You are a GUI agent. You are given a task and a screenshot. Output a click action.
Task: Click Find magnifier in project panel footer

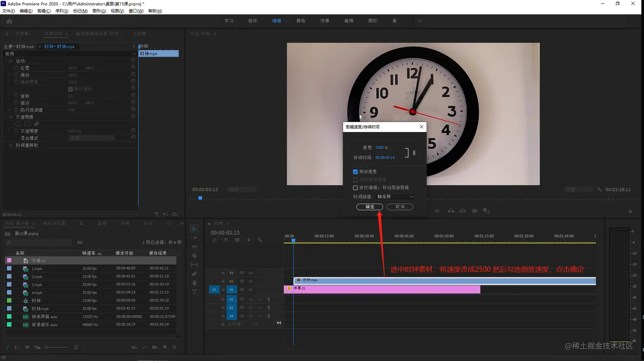[x=144, y=347]
